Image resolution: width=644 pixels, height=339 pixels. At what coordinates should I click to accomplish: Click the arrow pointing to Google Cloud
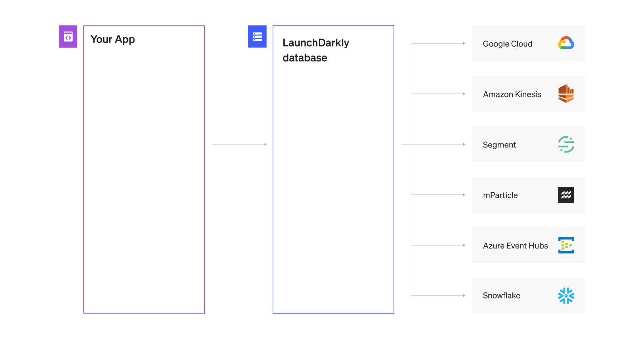[438, 43]
